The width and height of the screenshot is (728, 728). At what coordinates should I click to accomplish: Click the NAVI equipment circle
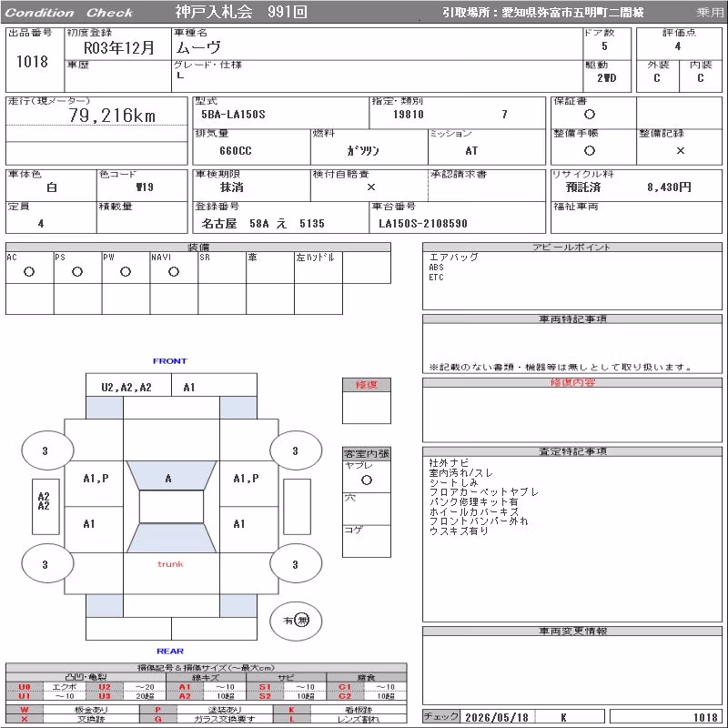[174, 271]
